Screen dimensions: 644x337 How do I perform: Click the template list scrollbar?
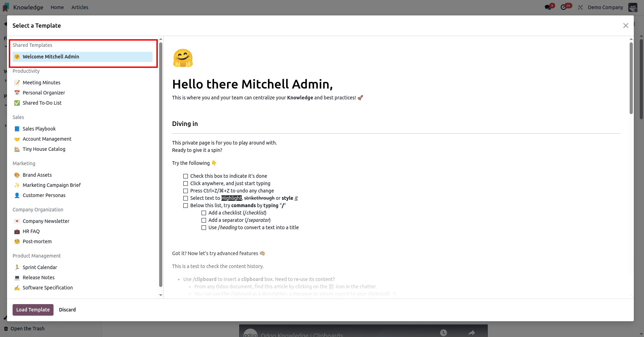pos(161,164)
